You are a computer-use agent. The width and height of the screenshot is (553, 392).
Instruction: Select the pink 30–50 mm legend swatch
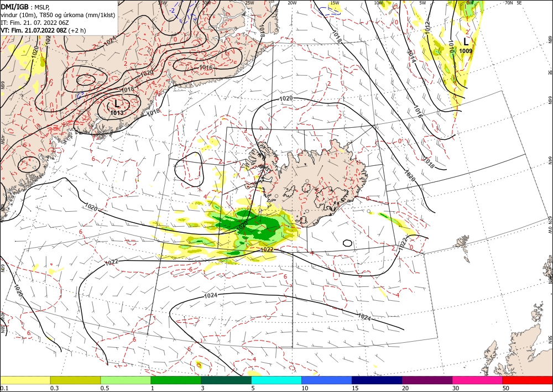[x=478, y=380]
